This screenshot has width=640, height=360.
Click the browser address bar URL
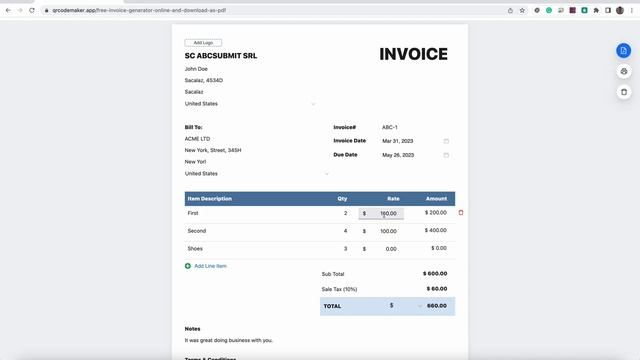click(139, 10)
